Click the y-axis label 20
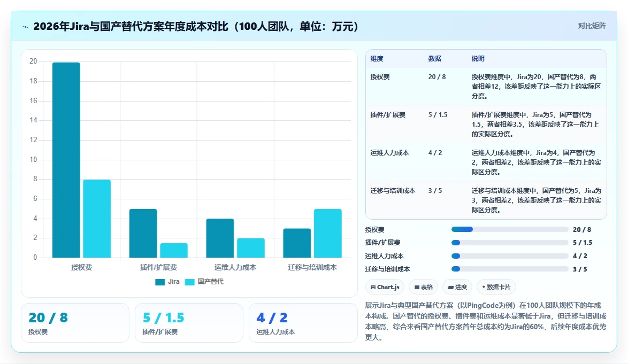 pyautogui.click(x=33, y=61)
